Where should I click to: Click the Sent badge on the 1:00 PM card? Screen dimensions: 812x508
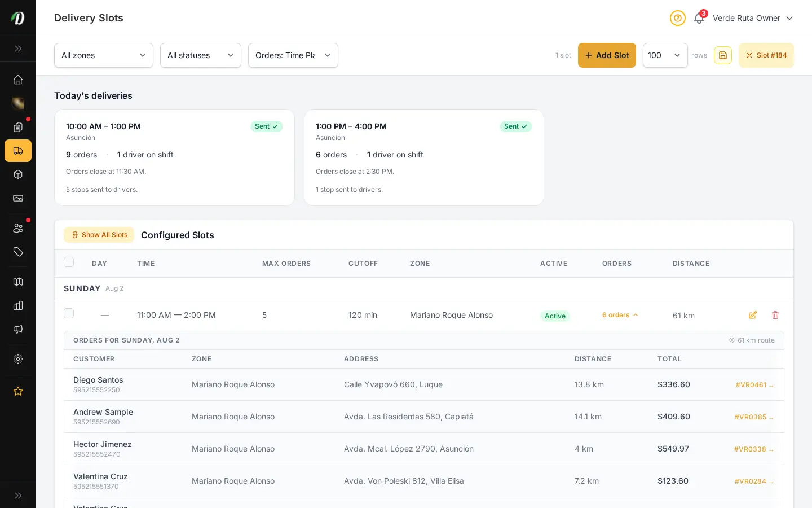(x=516, y=126)
